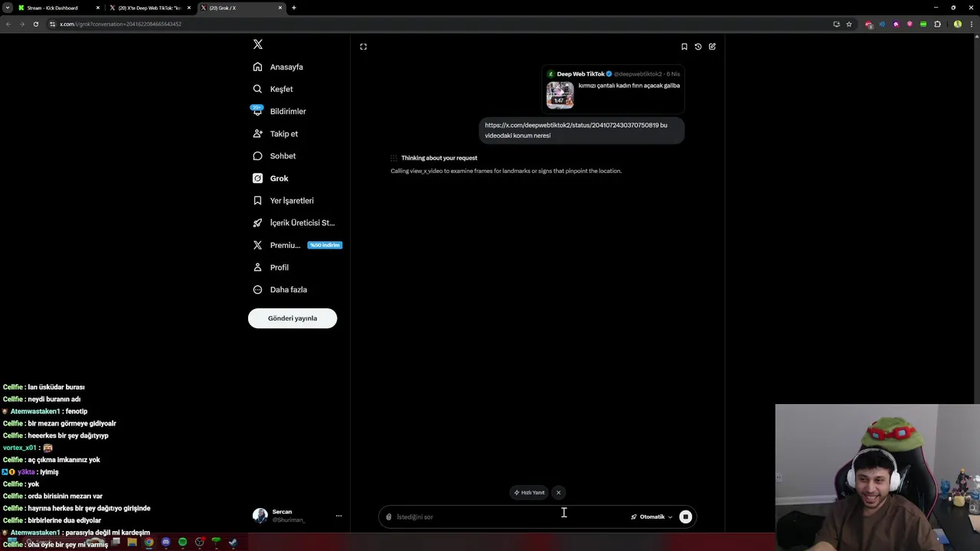Expand the Thinking about your request section
This screenshot has width=980, height=551.
[x=439, y=158]
